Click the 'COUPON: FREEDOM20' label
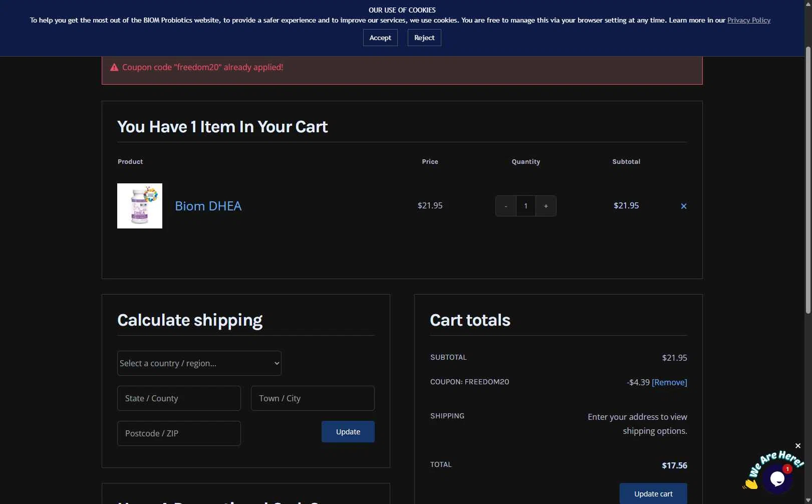812x504 pixels. point(469,382)
